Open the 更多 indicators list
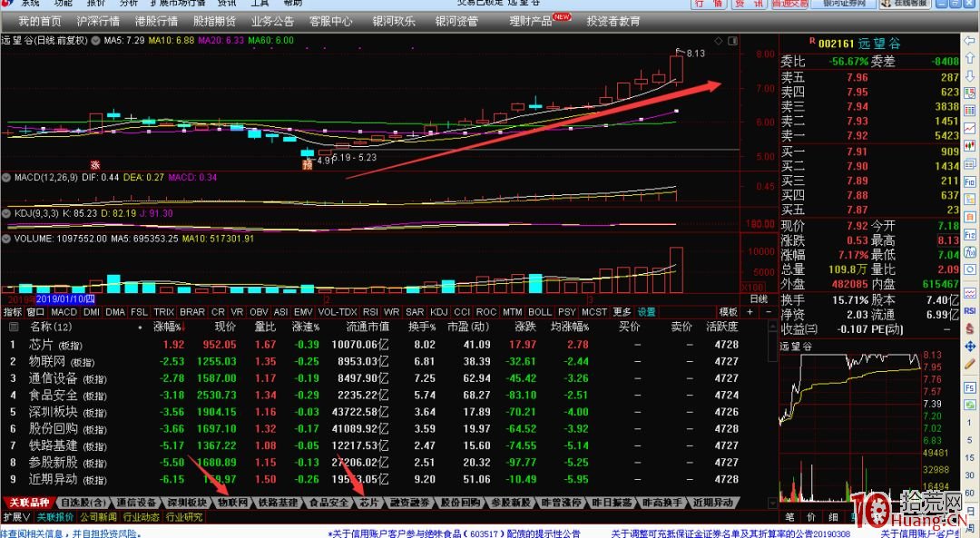This screenshot has height=538, width=980. (622, 312)
